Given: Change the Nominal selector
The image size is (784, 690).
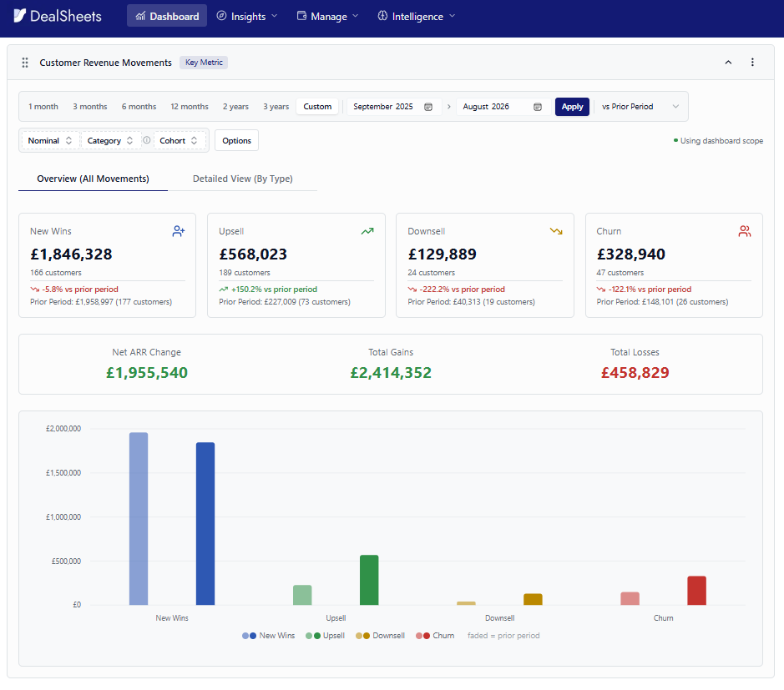Looking at the screenshot, I should [x=49, y=141].
